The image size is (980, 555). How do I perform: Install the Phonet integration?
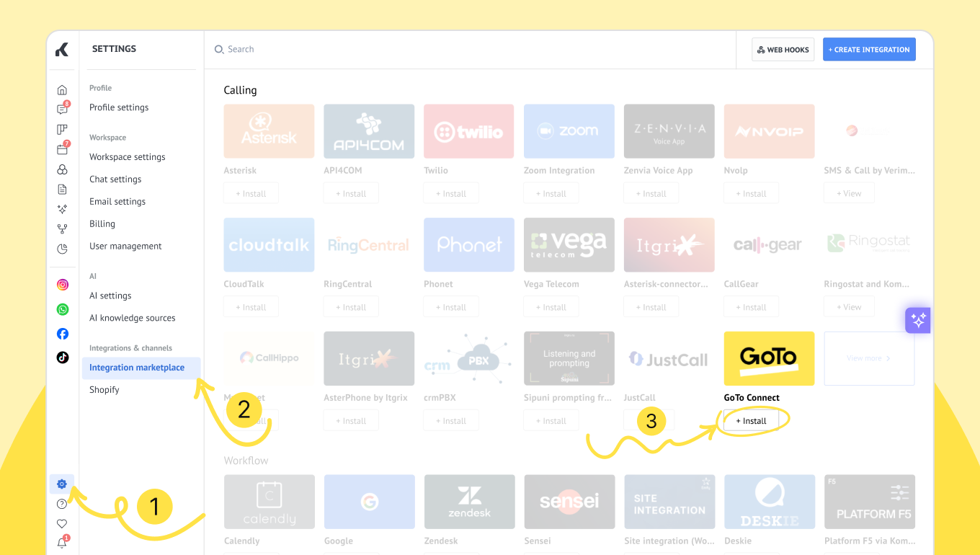pos(451,307)
